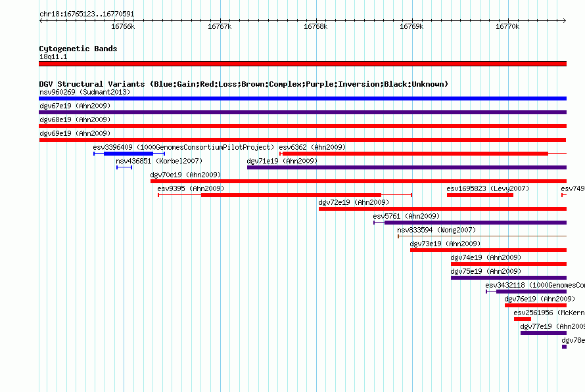585x392 pixels.
Task: Click the nsv833594 (Wong2007) label
Action: click(x=436, y=230)
